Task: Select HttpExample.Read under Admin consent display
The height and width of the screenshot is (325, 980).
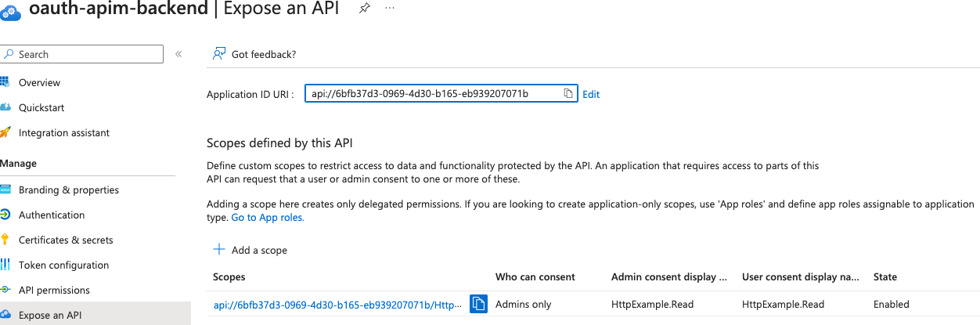Action: click(x=653, y=304)
